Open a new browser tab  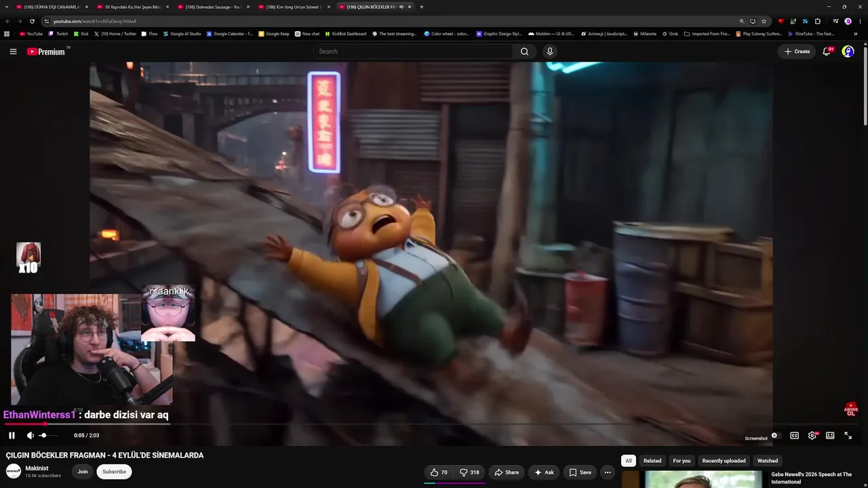coord(421,7)
